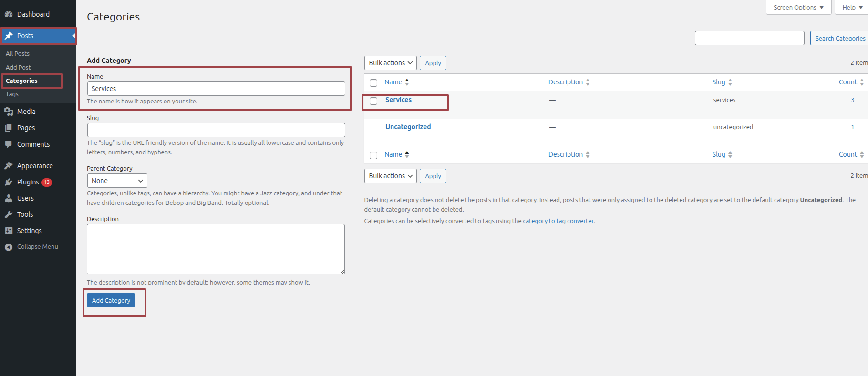Check the Services category checkbox
Screen dimensions: 868x376
tap(373, 101)
